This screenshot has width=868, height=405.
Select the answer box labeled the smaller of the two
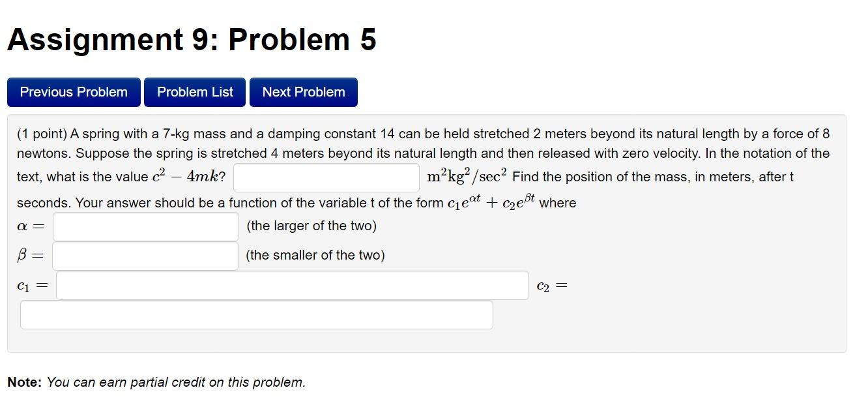click(x=145, y=255)
